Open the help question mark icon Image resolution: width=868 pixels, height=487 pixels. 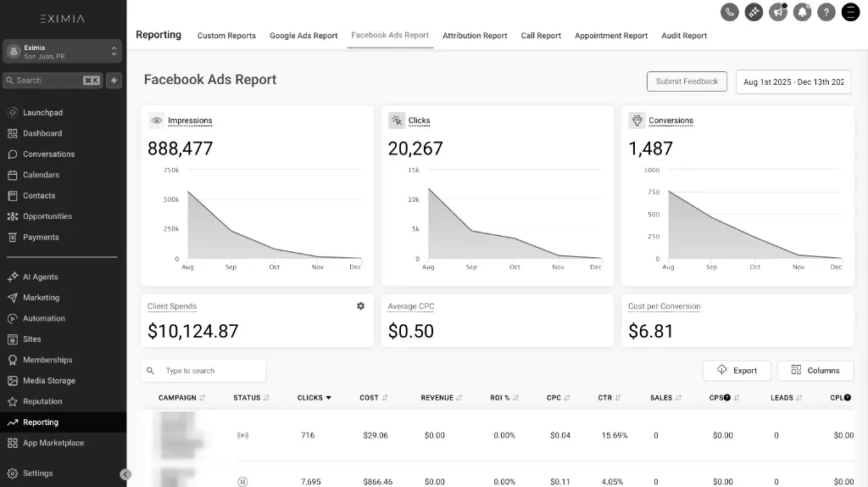826,12
